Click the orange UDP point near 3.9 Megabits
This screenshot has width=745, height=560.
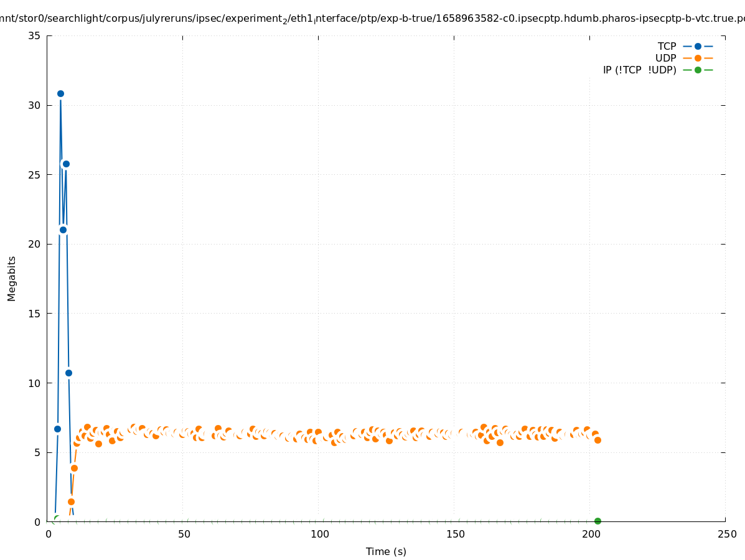click(x=74, y=468)
